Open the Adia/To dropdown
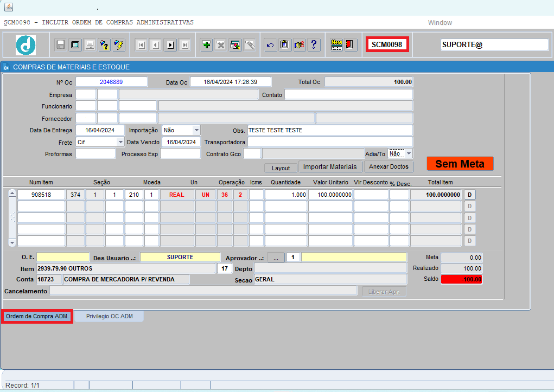Screen dimensions: 554x392 (x=409, y=153)
